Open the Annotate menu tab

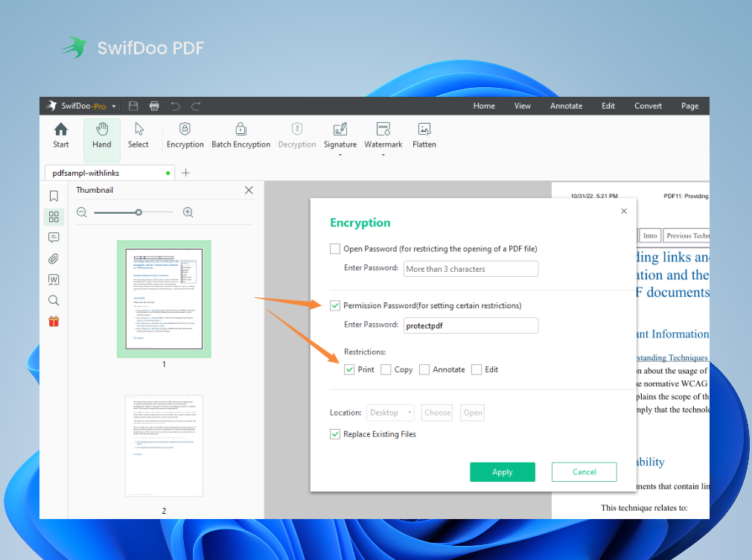(x=566, y=106)
